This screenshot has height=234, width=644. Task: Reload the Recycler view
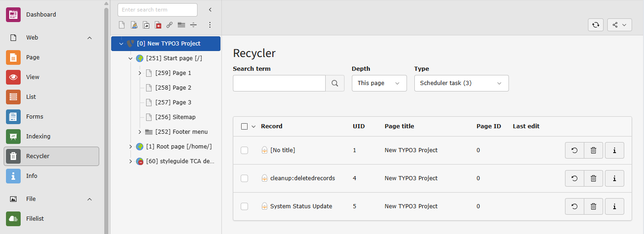coord(595,25)
